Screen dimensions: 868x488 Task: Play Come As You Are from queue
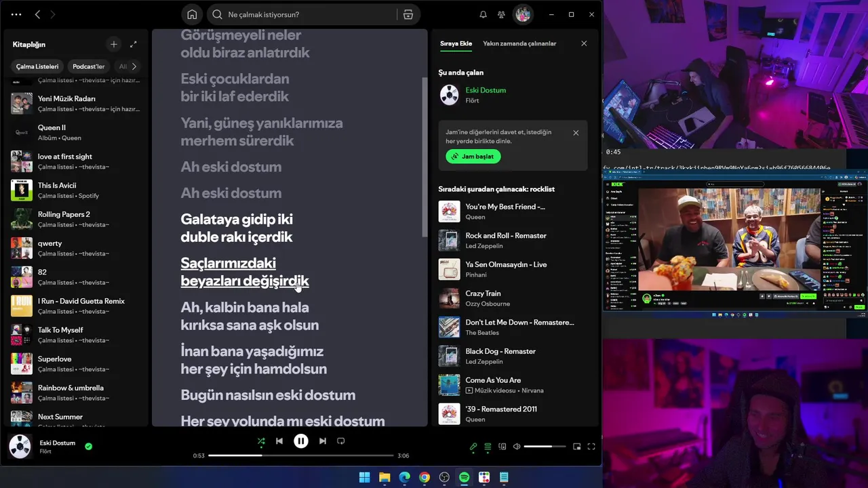click(513, 385)
